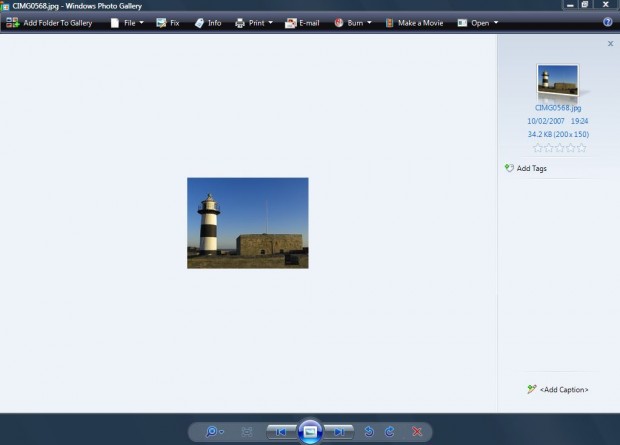The width and height of the screenshot is (620, 445).
Task: Expand the Burn dropdown arrow
Action: 369,23
